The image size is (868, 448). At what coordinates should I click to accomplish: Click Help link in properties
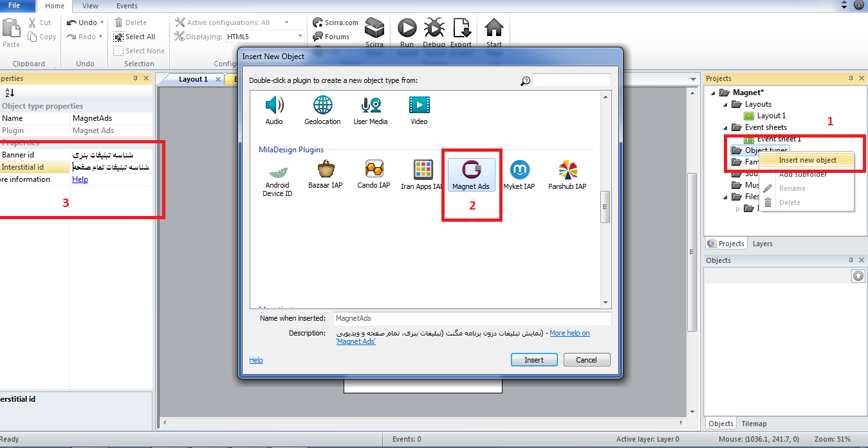(x=80, y=179)
